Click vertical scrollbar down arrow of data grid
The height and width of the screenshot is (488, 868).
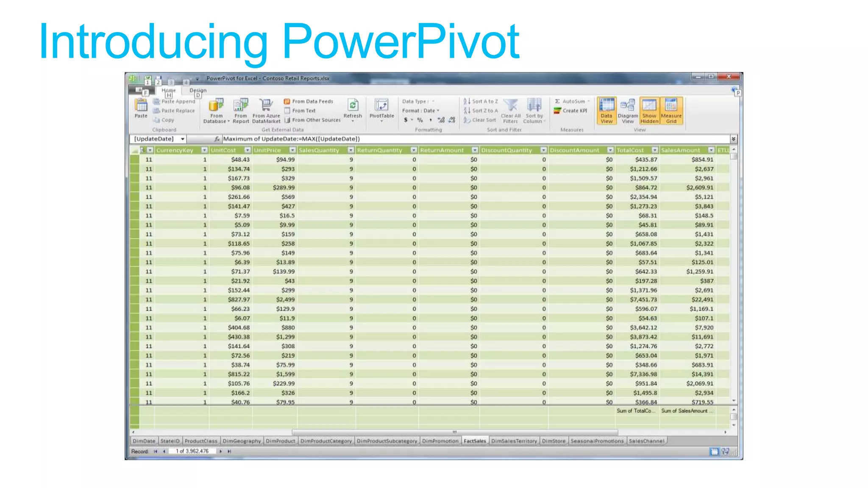(734, 401)
